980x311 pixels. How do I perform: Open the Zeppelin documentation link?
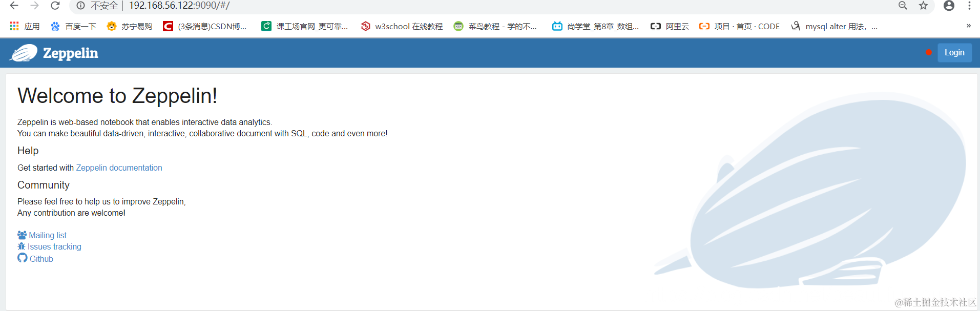pyautogui.click(x=119, y=168)
